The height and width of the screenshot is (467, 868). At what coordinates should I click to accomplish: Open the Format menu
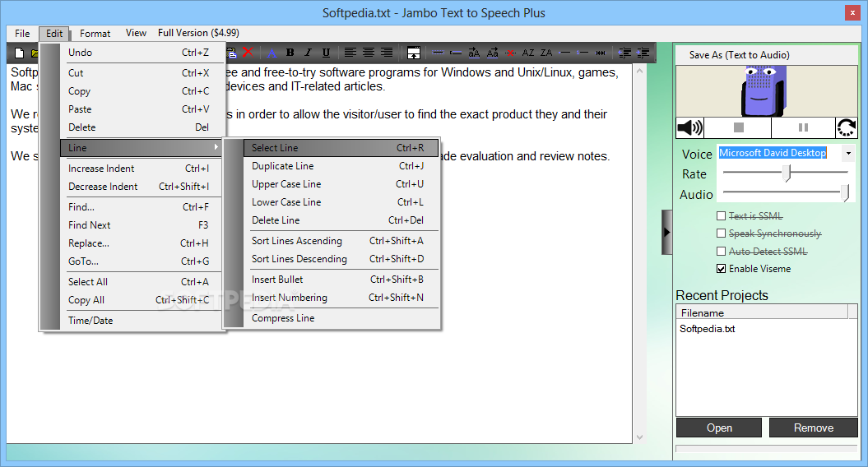point(95,34)
